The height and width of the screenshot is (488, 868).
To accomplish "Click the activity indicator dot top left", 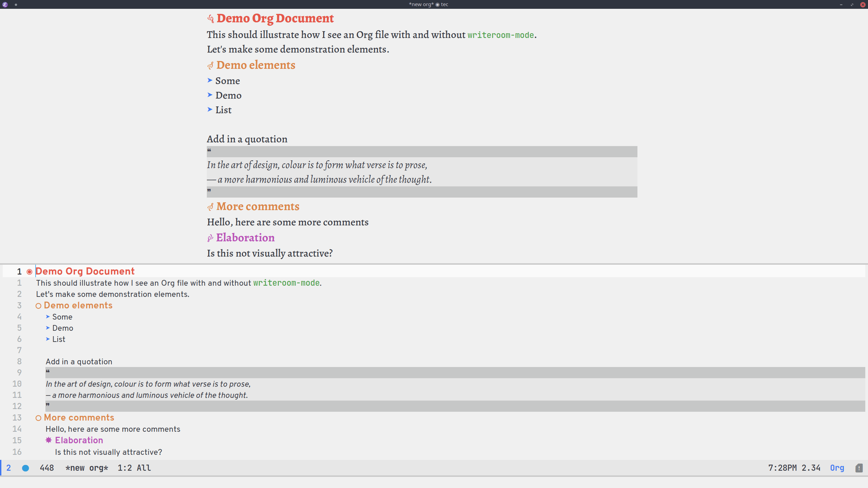I will tap(16, 5).
